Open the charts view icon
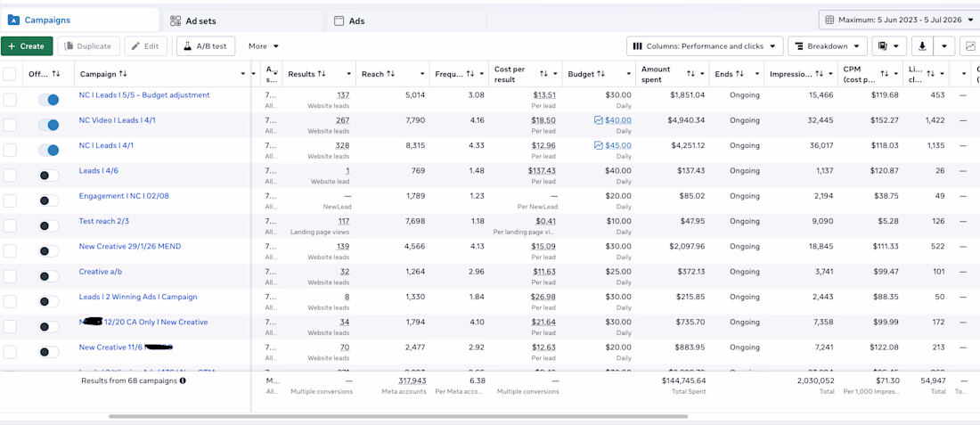The width and height of the screenshot is (980, 425). point(970,46)
